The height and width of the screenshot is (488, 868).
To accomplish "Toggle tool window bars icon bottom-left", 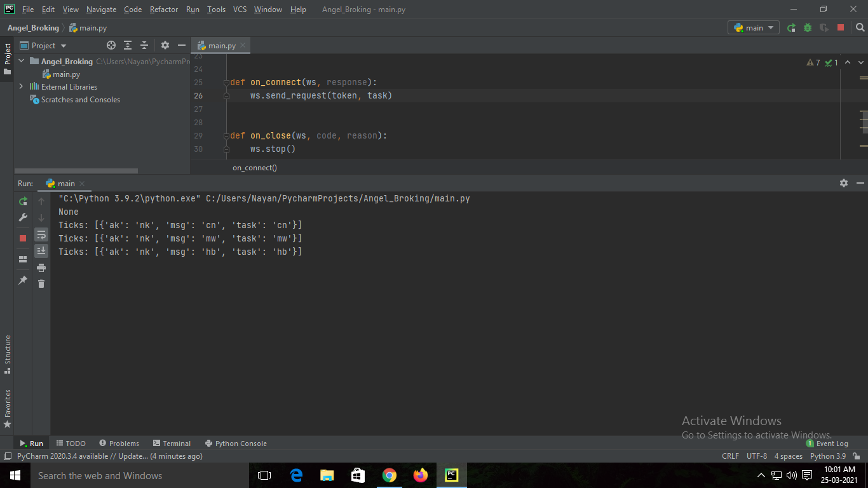I will 7,456.
